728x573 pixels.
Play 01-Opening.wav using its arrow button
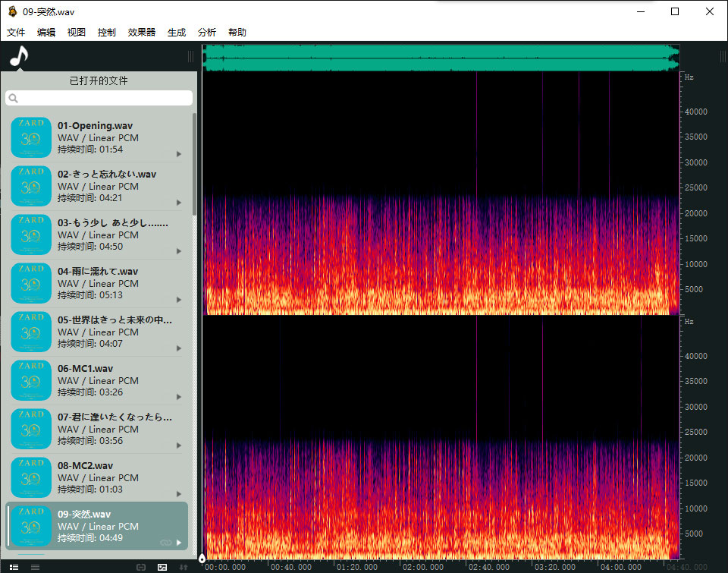[x=179, y=154]
